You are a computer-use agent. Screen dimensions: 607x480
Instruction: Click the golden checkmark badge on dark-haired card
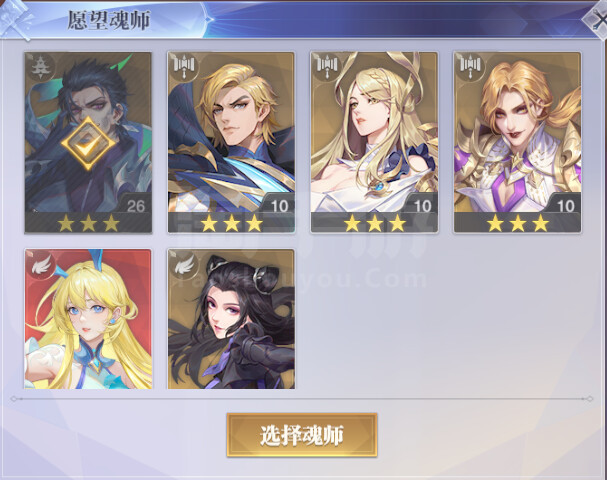click(x=88, y=144)
